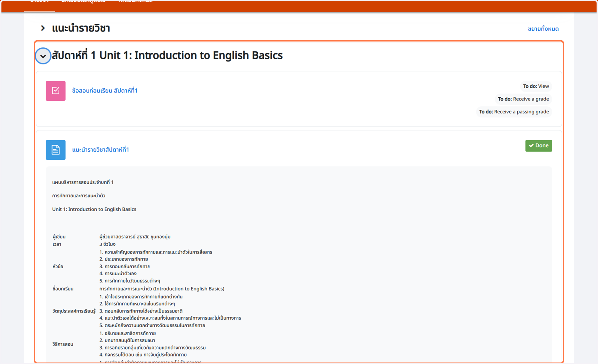Click topic '2. ประเภทของการทักทาย'

[x=124, y=259]
